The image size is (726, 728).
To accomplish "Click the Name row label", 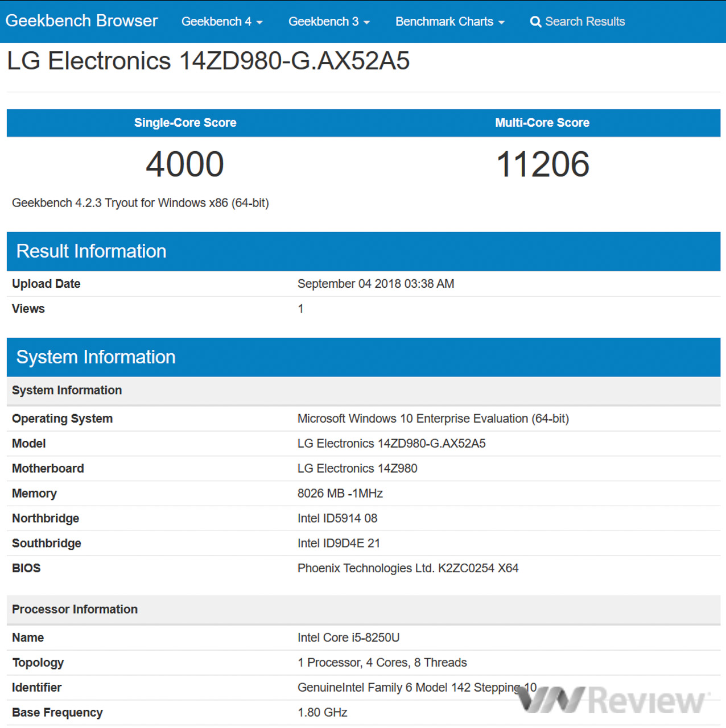I will (28, 638).
